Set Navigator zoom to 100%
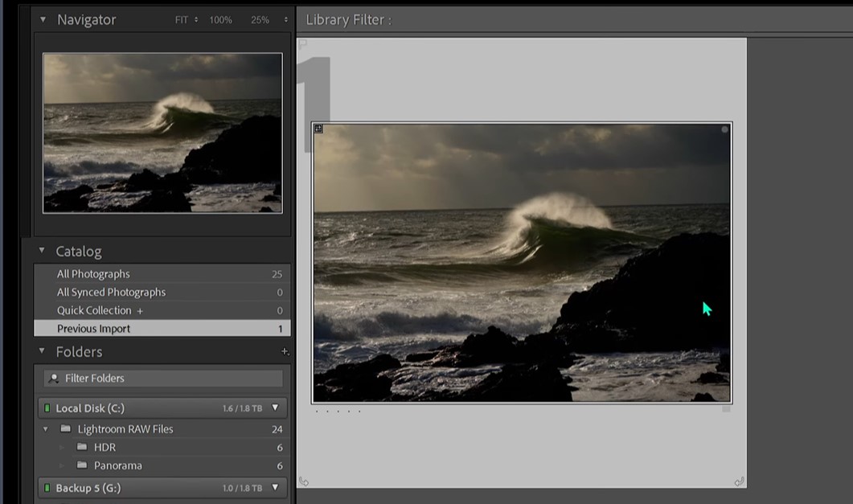Viewport: 853px width, 504px height. pyautogui.click(x=221, y=20)
